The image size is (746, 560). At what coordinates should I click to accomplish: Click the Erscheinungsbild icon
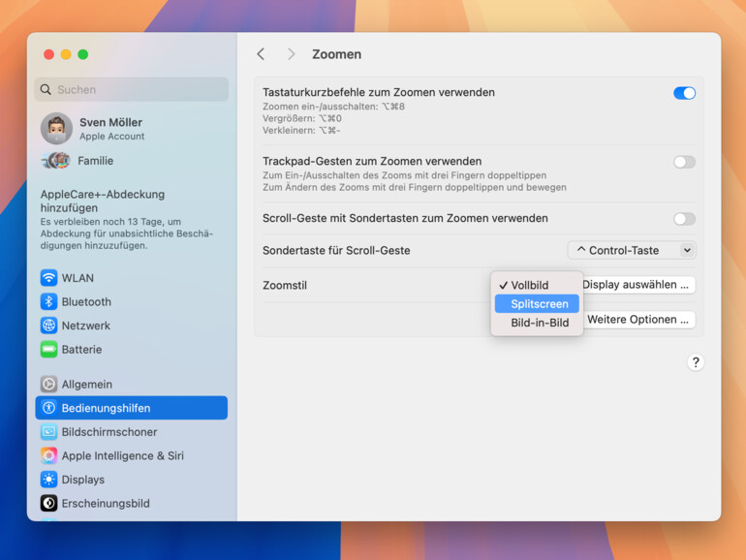coord(48,503)
